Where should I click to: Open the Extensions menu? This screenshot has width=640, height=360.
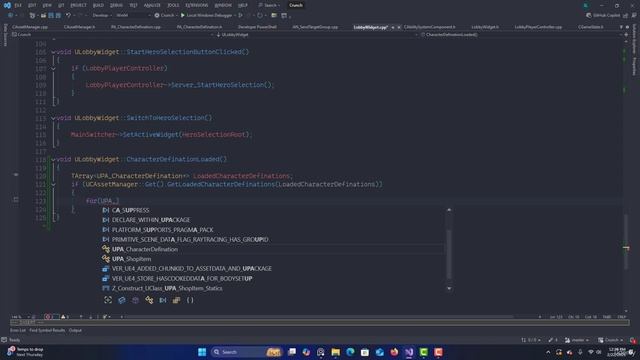(x=197, y=5)
